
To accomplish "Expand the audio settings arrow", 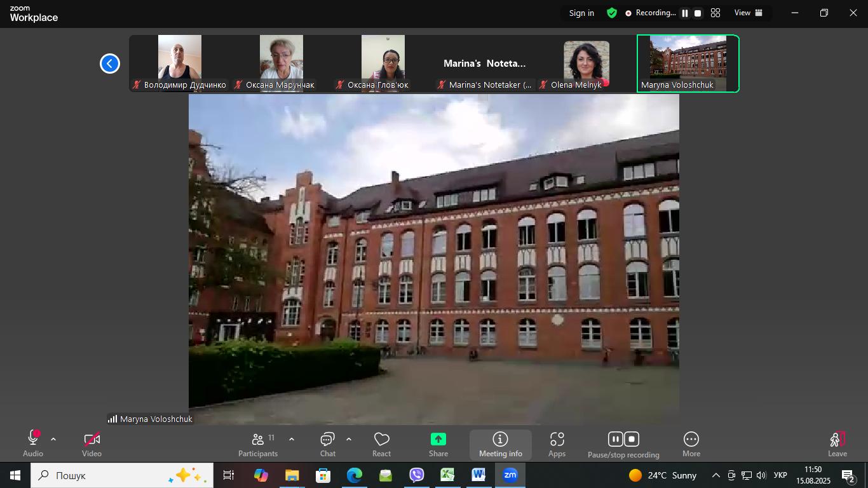I will pos(53,439).
